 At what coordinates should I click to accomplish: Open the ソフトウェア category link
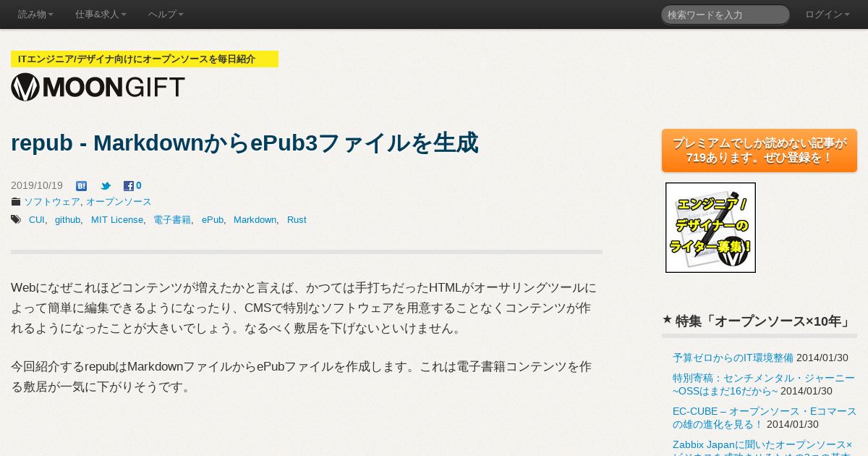point(52,202)
